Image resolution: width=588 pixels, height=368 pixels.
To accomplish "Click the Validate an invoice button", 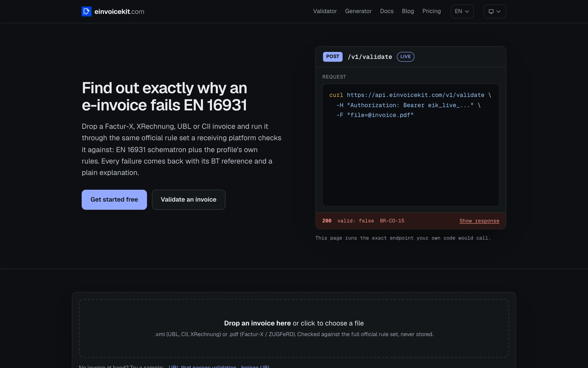I will pos(189,200).
